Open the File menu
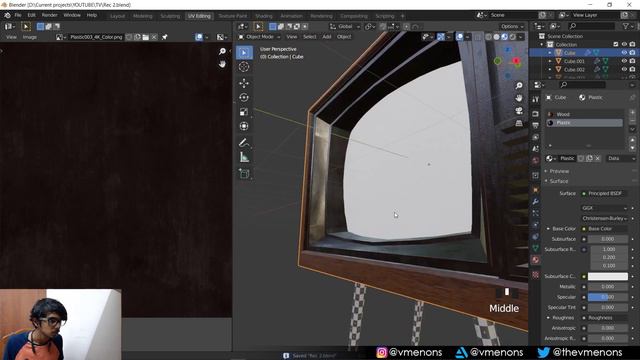Image resolution: width=640 pixels, height=360 pixels. pos(18,15)
